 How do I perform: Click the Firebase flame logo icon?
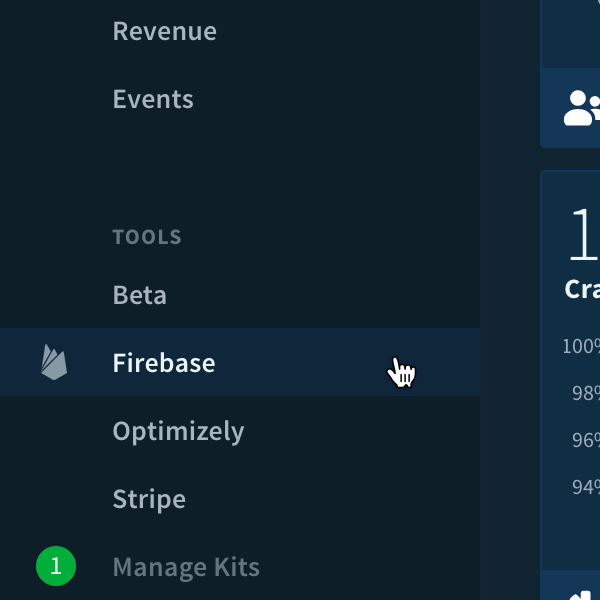pos(54,362)
